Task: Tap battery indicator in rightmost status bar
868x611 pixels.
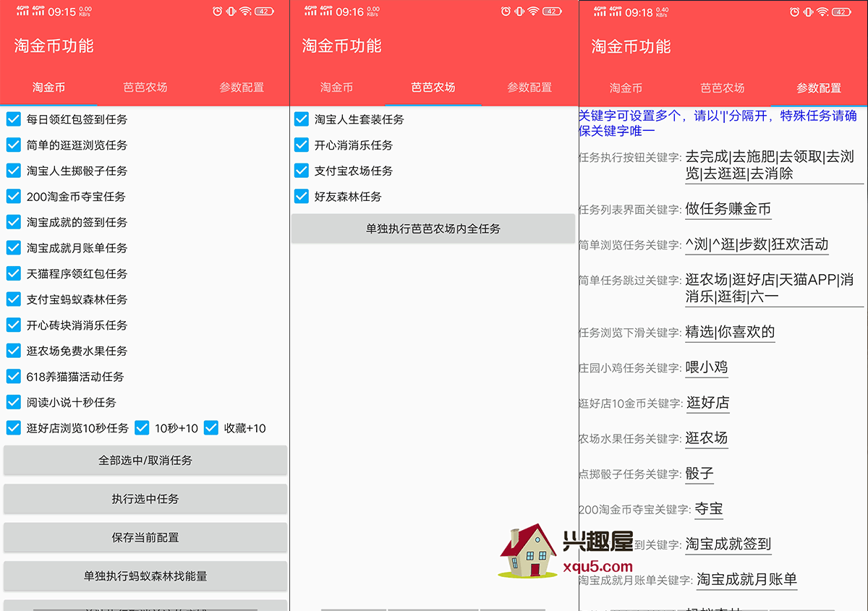Action: tap(841, 12)
